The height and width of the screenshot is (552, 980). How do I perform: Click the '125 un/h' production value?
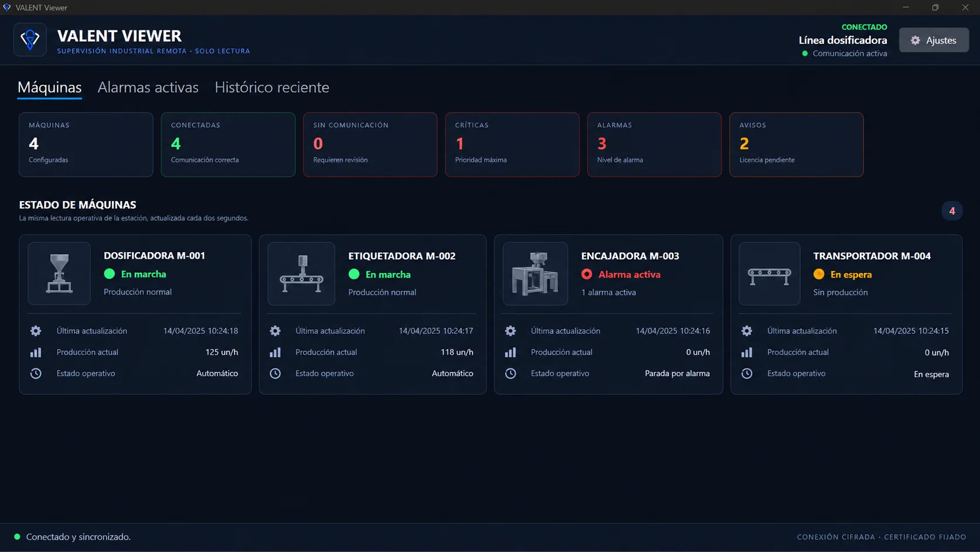[222, 352]
